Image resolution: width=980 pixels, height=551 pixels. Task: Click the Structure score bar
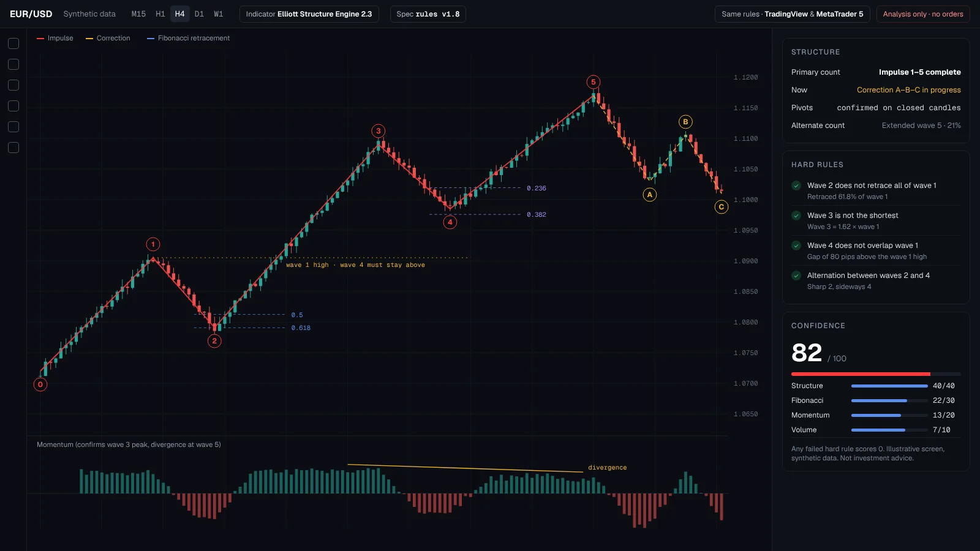[x=889, y=386]
